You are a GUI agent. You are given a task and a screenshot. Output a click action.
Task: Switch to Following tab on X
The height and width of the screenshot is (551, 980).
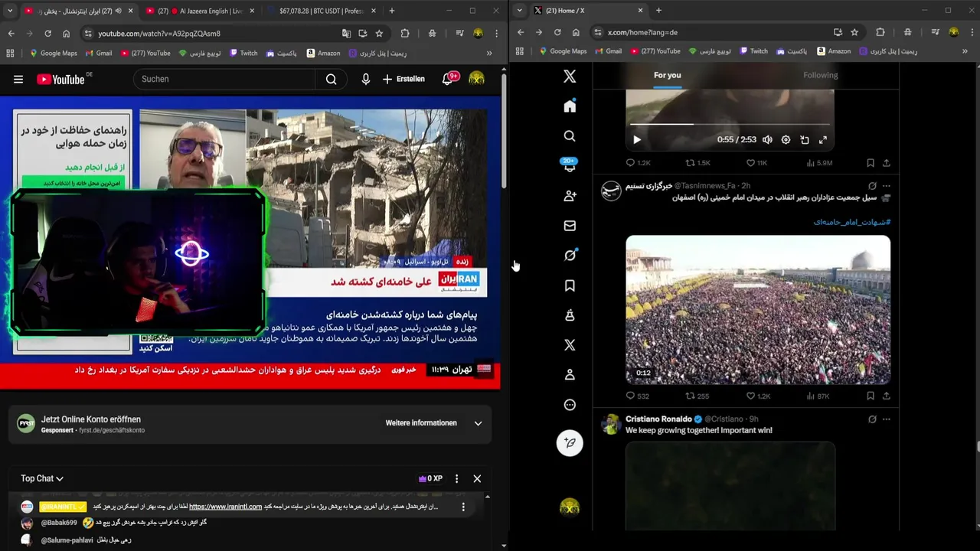click(821, 75)
